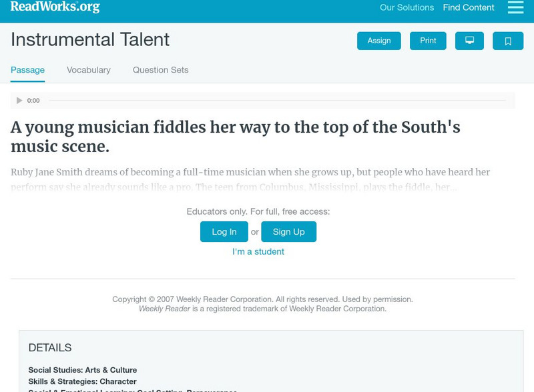Click the audio progress bar
Image resolution: width=534 pixels, height=392 pixels.
[x=277, y=101]
